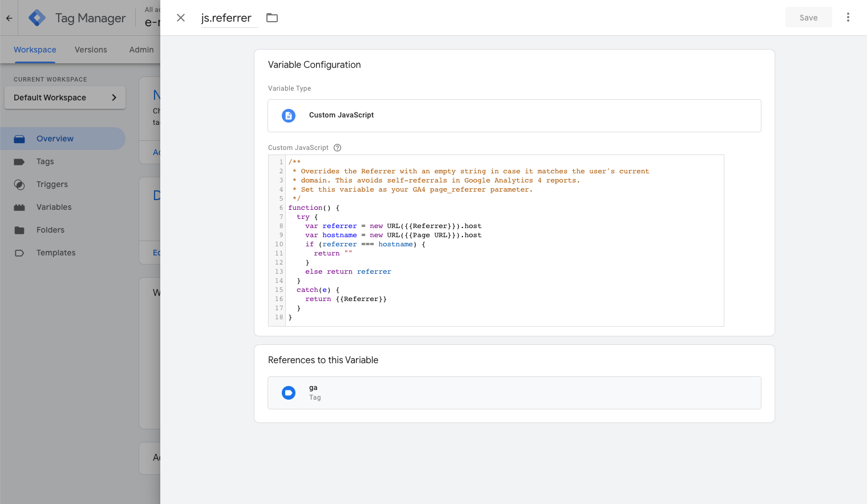Open the ga tag reference
The image size is (867, 504).
point(514,393)
